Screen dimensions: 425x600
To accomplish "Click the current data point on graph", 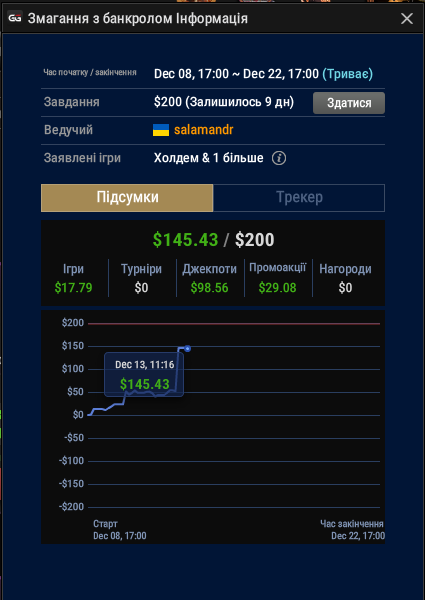I will pyautogui.click(x=187, y=349).
